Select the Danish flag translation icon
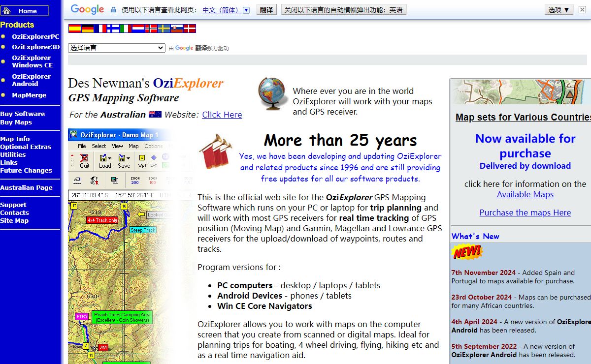Viewport: 591px width, 364px height. (x=190, y=29)
